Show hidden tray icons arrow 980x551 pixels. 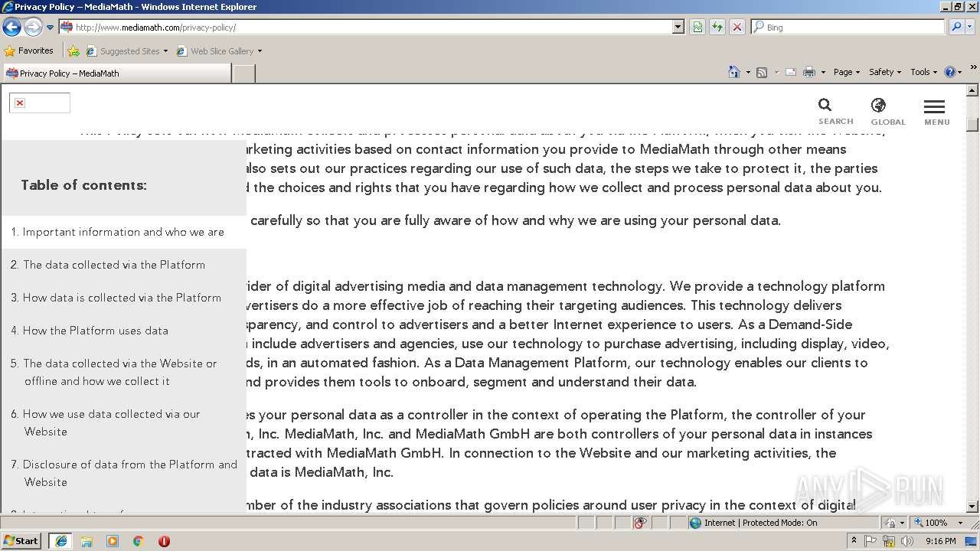tap(854, 541)
